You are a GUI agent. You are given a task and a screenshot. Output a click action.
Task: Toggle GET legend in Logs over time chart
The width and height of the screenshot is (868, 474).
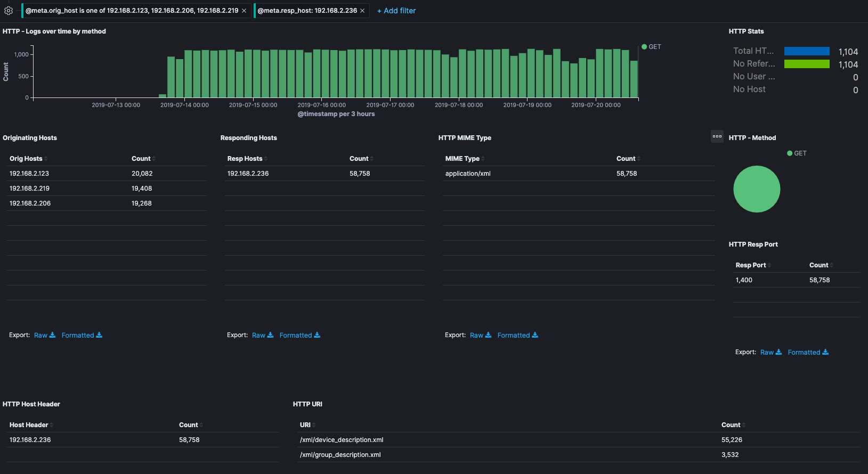pos(652,47)
